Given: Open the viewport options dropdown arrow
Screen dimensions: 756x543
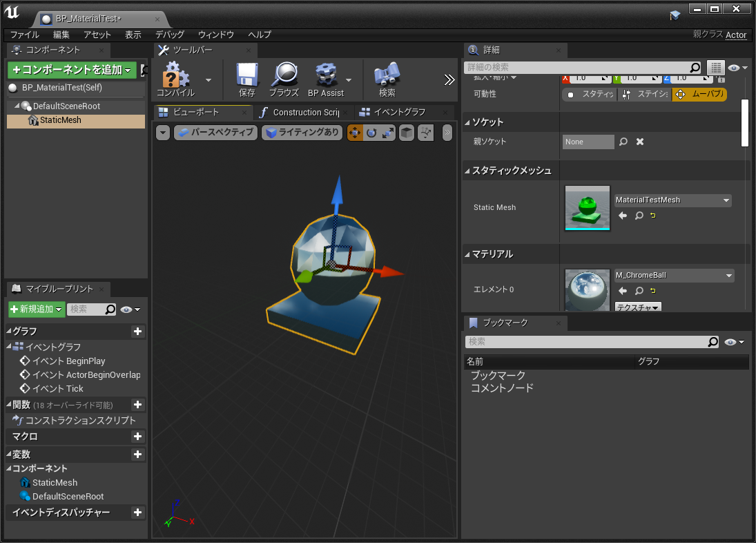Looking at the screenshot, I should click(163, 133).
